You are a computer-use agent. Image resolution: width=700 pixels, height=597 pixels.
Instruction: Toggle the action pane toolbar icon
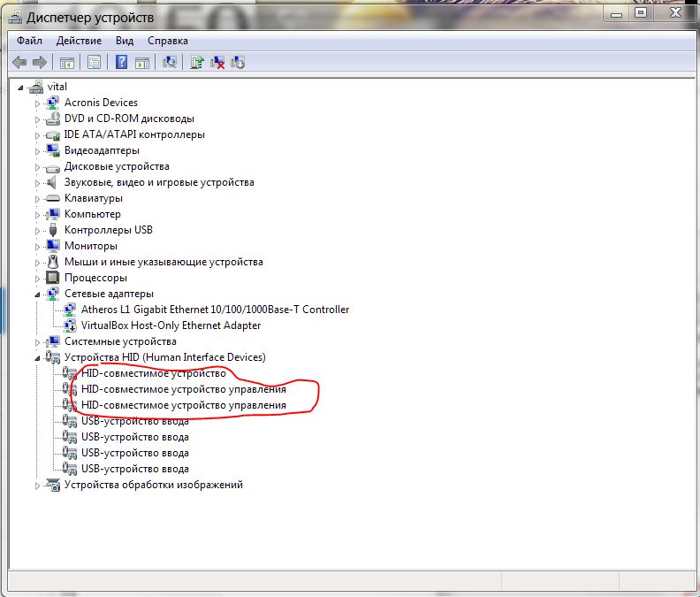[142, 63]
